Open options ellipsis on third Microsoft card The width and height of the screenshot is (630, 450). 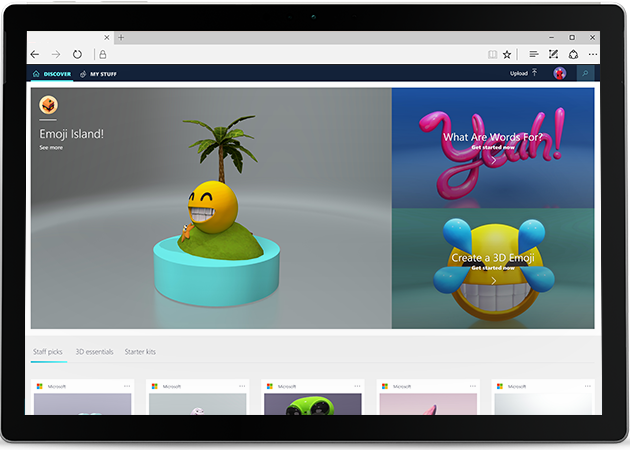pos(357,386)
